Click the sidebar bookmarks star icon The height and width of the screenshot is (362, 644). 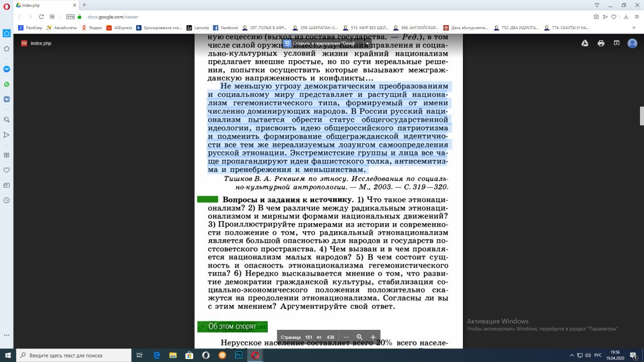pyautogui.click(x=7, y=49)
